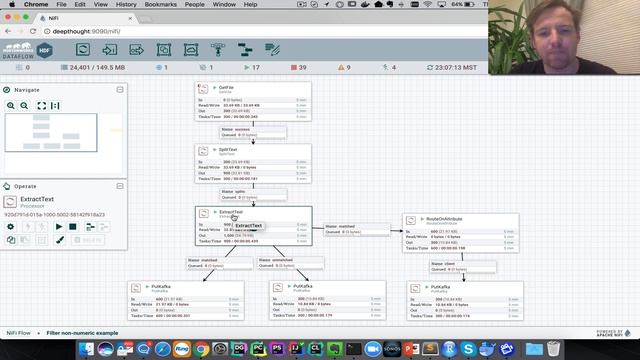The height and width of the screenshot is (360, 640).
Task: Open the Apple menu
Action: tap(12, 4)
